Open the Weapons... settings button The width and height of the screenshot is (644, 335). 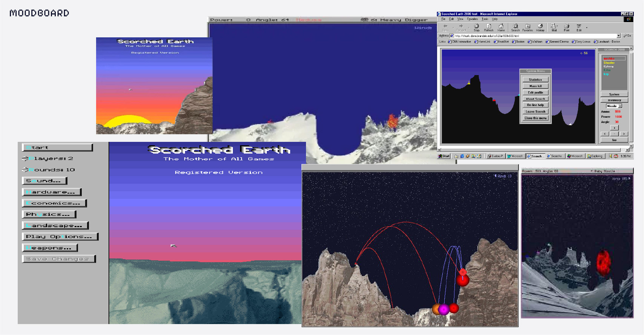(50, 248)
